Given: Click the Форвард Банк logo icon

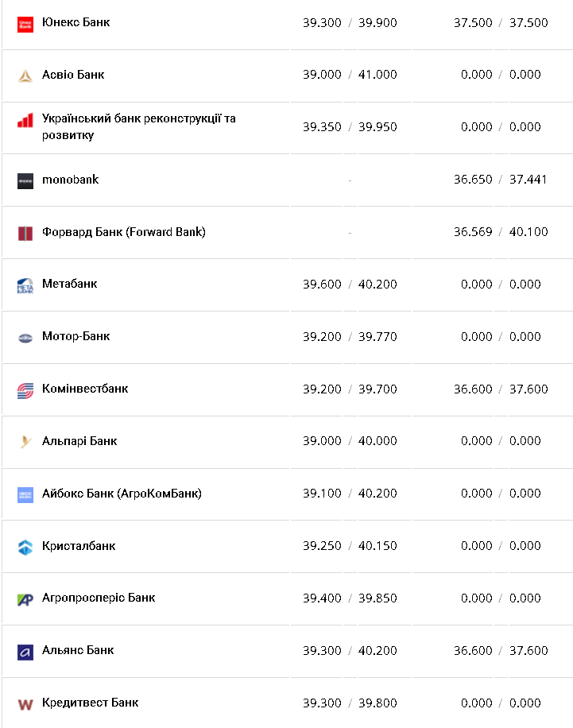Looking at the screenshot, I should click(25, 233).
